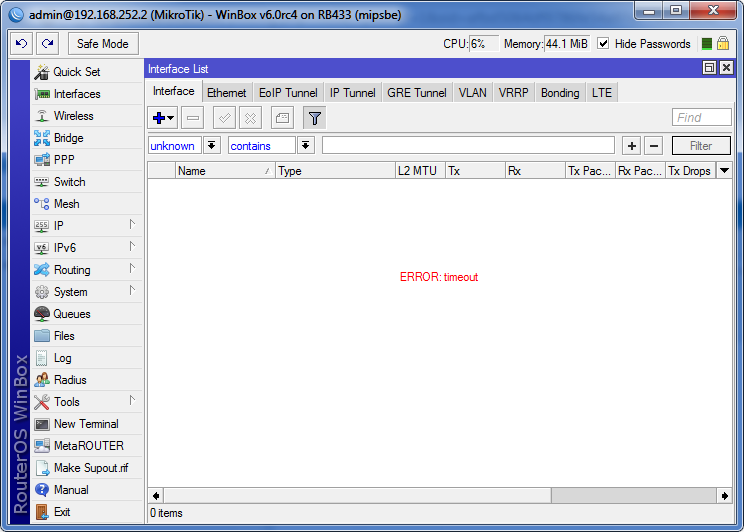Viewport: 744px width, 532px height.
Task: Switch to the EoIP Tunnel tab
Action: point(288,93)
